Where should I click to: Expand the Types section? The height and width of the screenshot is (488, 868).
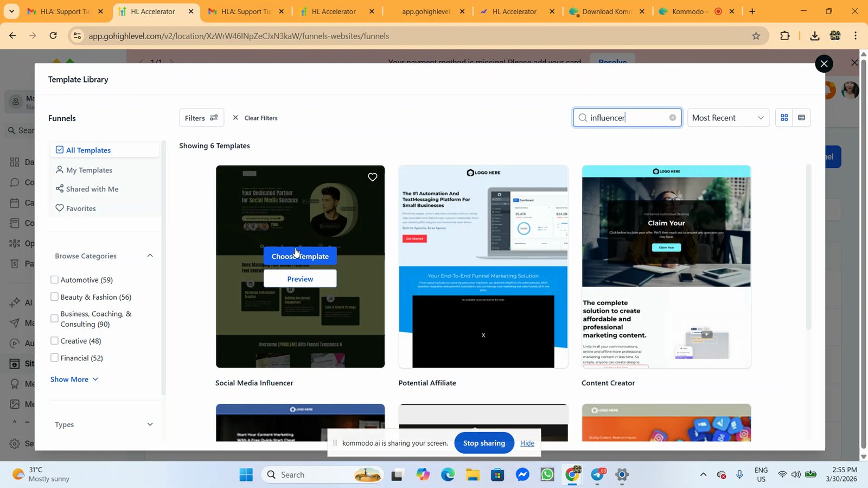point(150,424)
